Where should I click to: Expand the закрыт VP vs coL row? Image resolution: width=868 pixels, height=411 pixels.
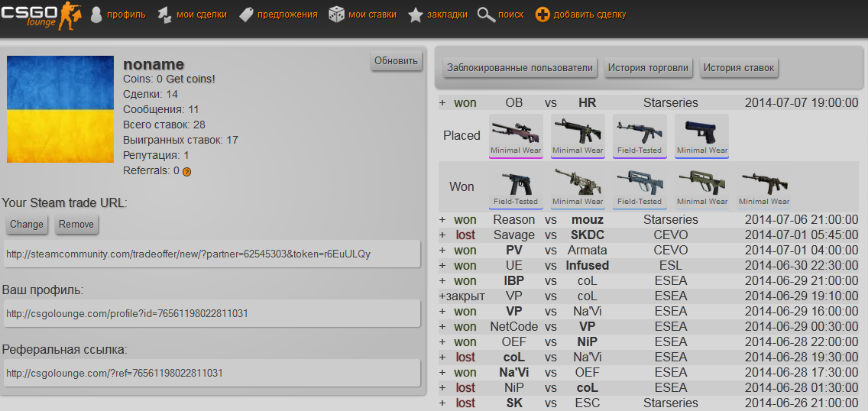(442, 296)
